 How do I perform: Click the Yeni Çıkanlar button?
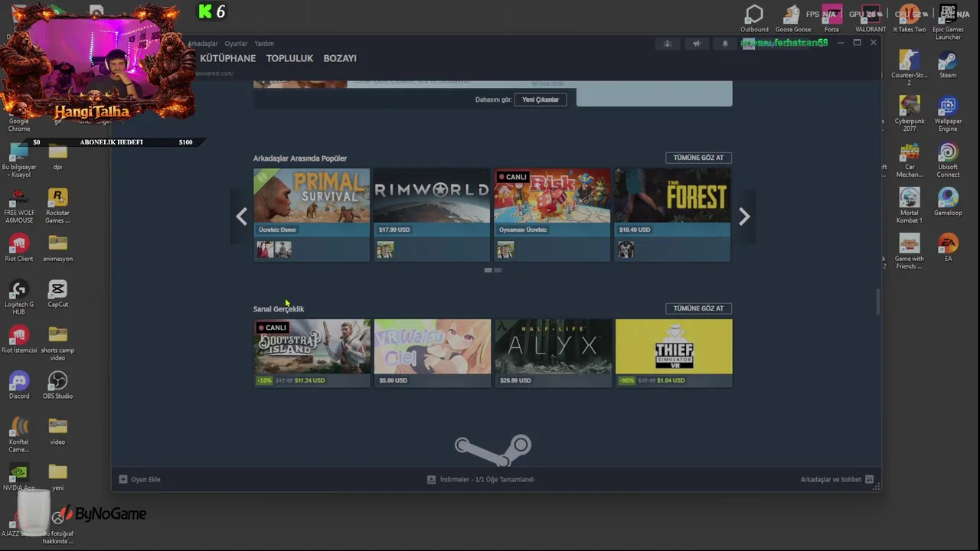pos(541,99)
